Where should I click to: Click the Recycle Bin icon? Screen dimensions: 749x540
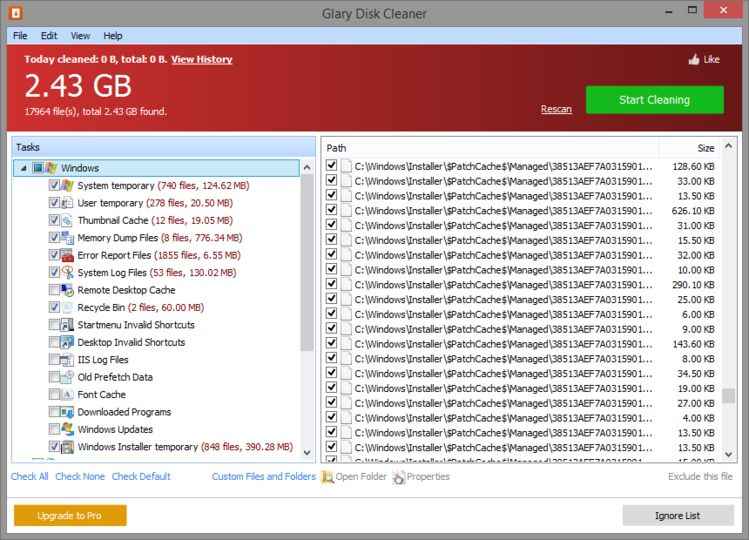68,307
